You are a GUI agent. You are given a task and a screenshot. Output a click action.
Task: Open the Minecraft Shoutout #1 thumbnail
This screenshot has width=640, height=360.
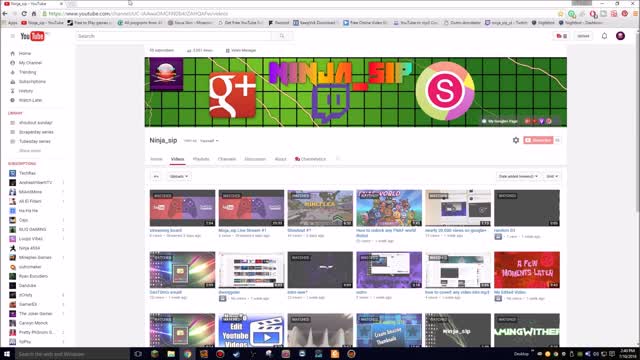click(320, 208)
